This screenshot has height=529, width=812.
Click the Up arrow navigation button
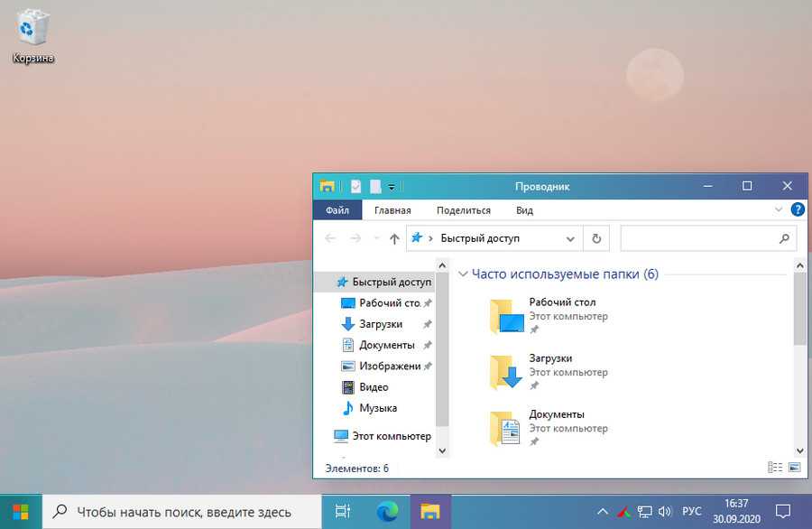(394, 239)
